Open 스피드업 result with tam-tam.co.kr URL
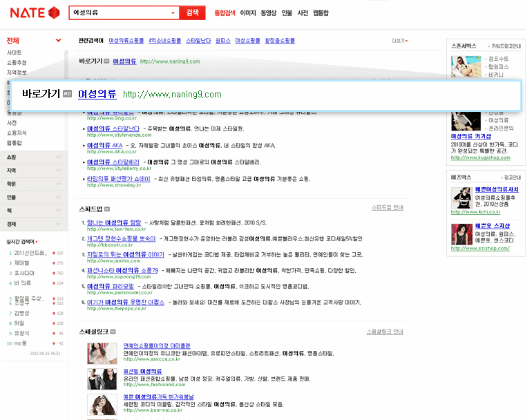 (114, 223)
